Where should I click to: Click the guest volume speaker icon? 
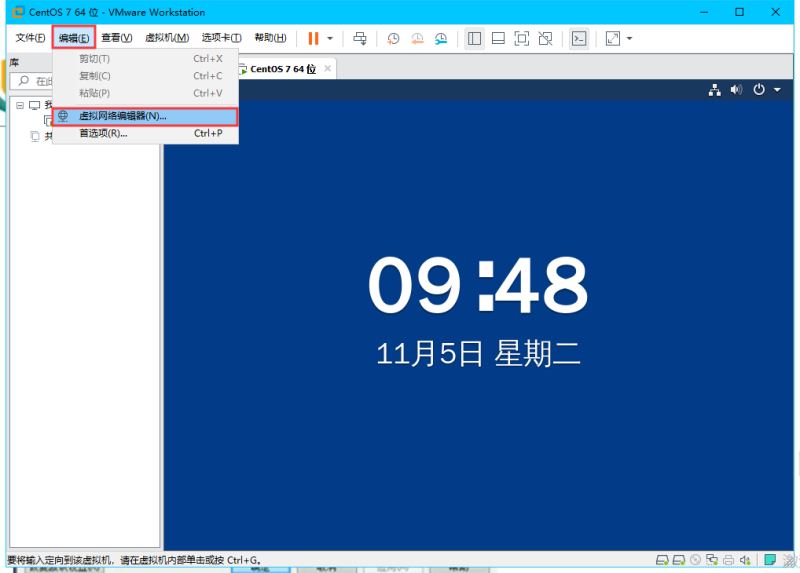coord(737,89)
